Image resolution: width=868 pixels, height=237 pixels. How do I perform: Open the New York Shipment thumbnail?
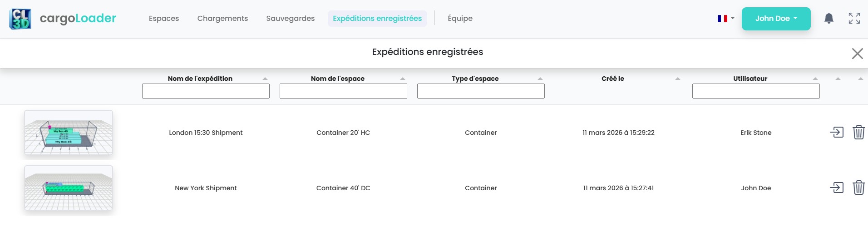pos(69,188)
